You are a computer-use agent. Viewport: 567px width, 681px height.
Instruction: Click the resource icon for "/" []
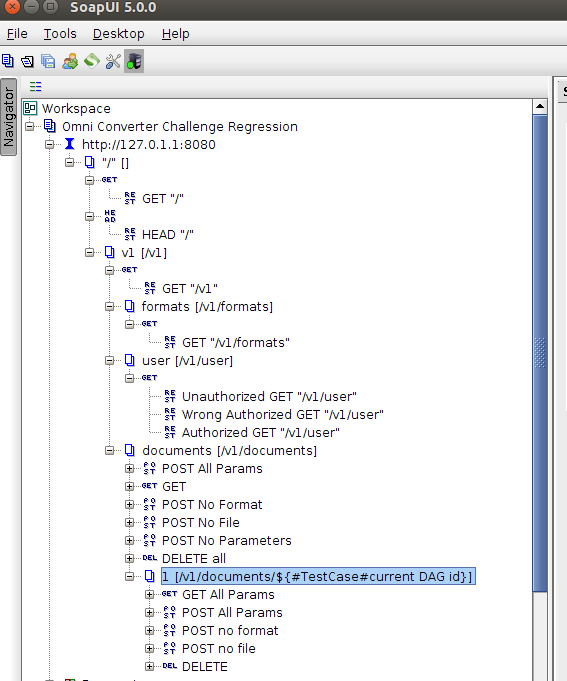(89, 162)
